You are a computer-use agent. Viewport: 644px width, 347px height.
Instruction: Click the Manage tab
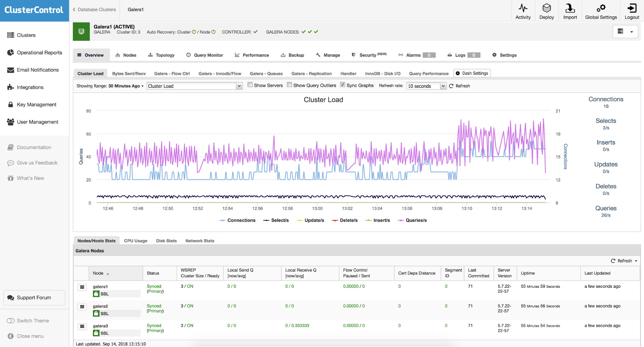tap(328, 55)
